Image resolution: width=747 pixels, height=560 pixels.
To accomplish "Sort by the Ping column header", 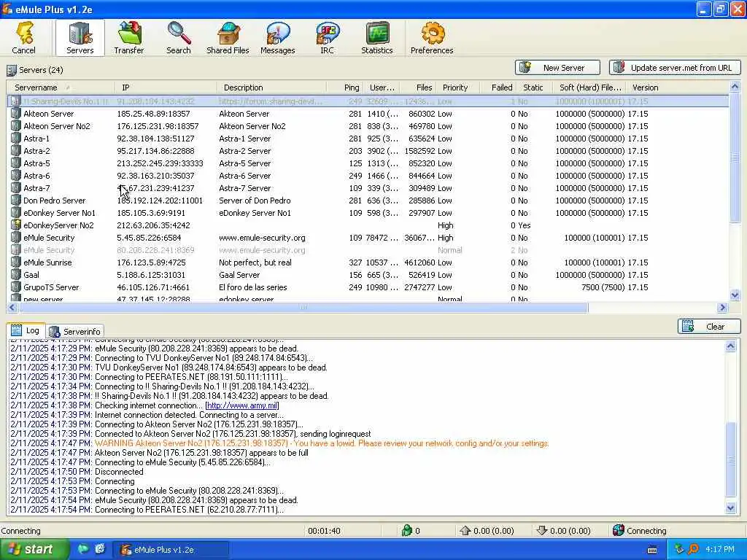I will [345, 87].
